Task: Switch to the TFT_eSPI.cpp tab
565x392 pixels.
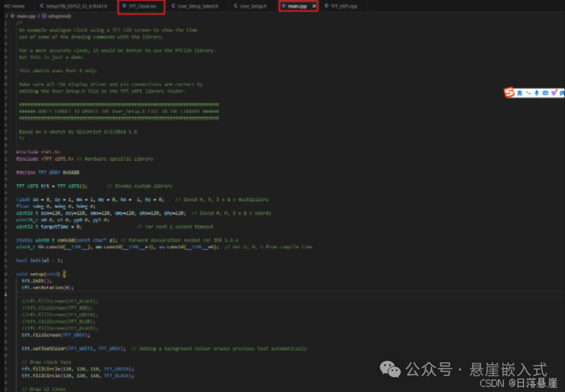Action: 343,6
